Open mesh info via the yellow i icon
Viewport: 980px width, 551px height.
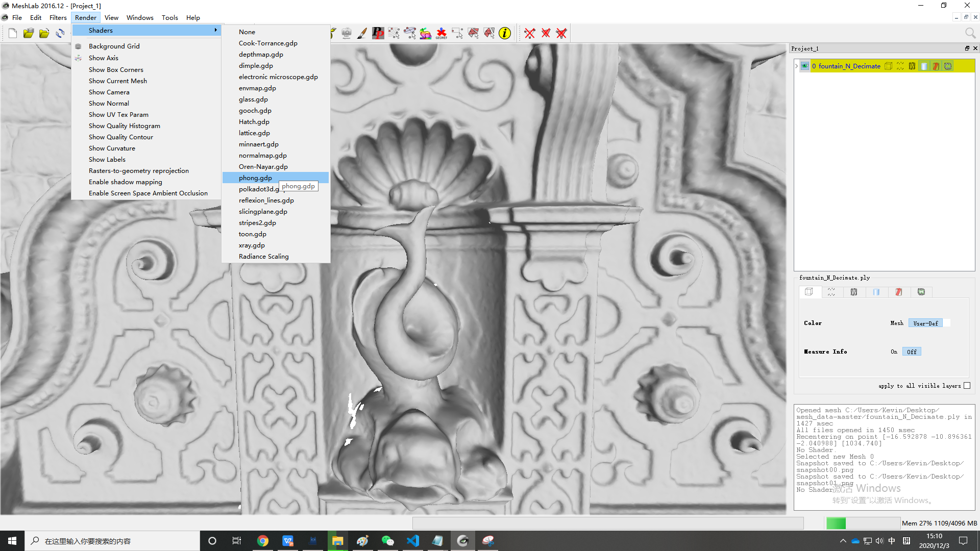(505, 33)
